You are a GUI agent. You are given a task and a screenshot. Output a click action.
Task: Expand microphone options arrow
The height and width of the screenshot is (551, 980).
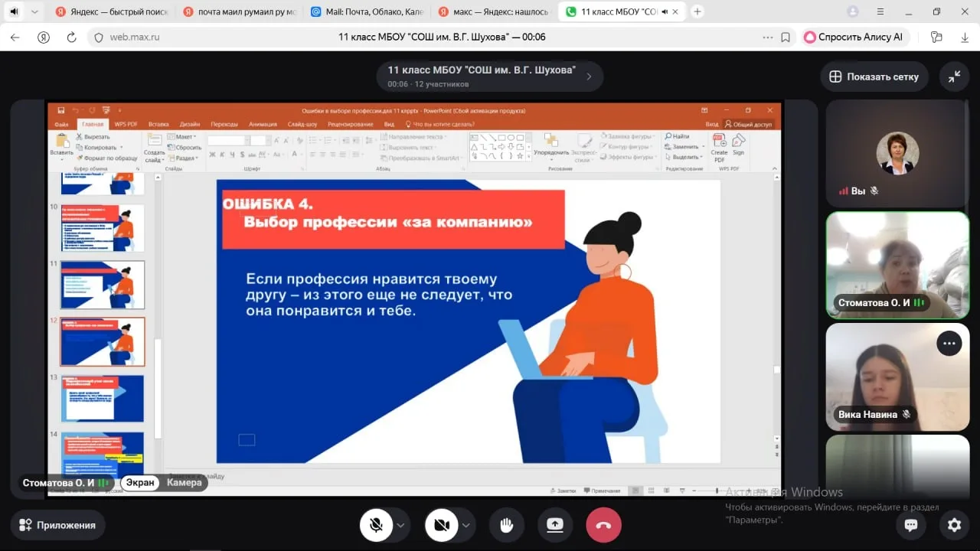[x=400, y=525]
